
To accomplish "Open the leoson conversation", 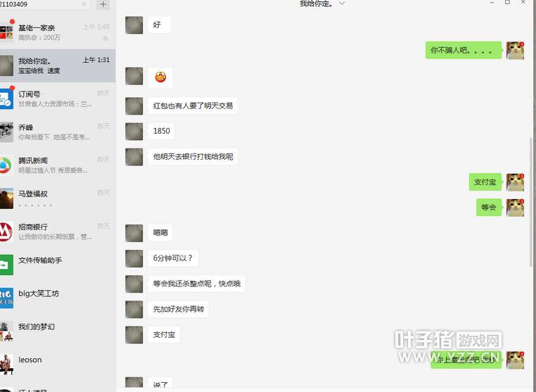I will pos(58,365).
